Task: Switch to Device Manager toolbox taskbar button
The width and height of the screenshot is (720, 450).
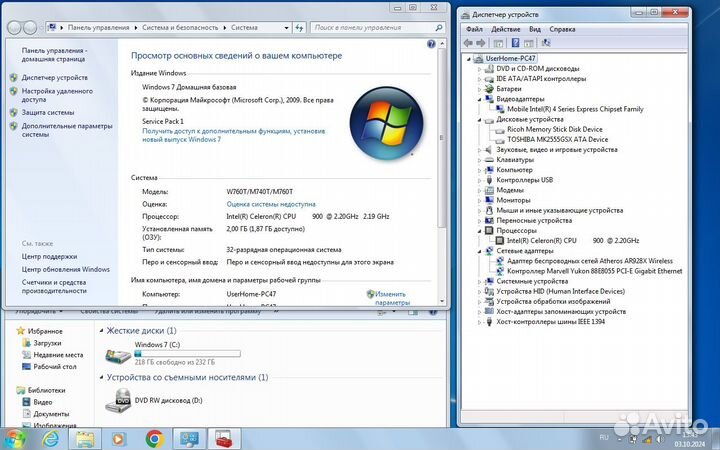Action: point(224,439)
